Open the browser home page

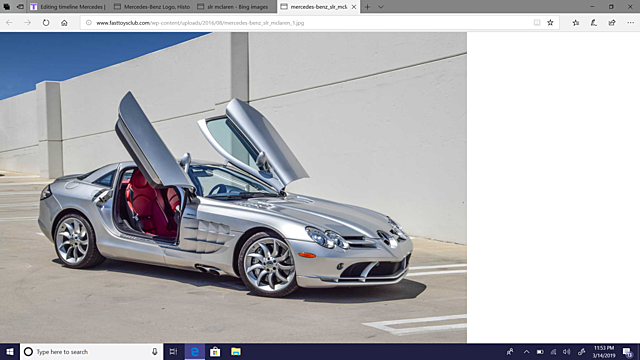tap(64, 23)
